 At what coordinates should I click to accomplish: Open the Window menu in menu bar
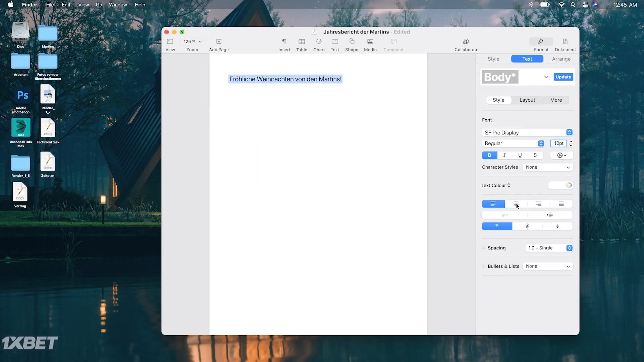118,5
